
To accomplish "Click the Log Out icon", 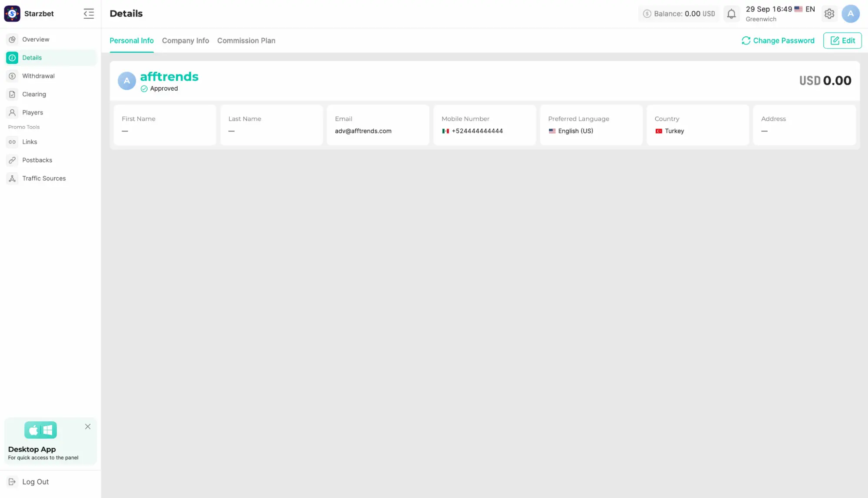I will (x=12, y=482).
